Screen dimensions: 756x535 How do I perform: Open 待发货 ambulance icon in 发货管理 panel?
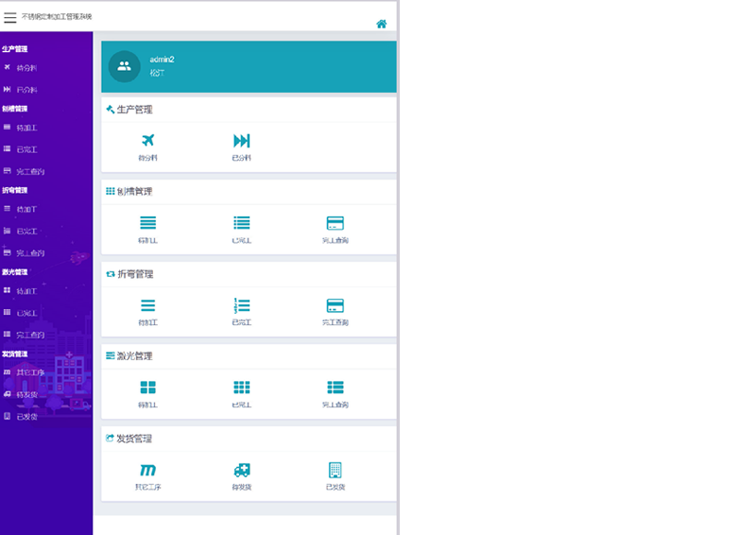241,470
